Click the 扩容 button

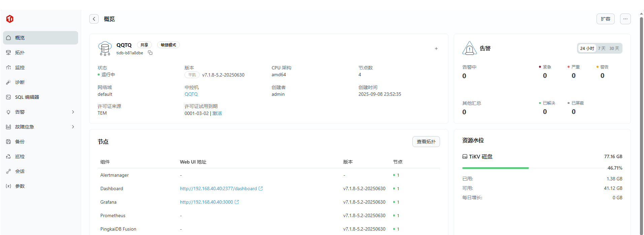click(605, 19)
